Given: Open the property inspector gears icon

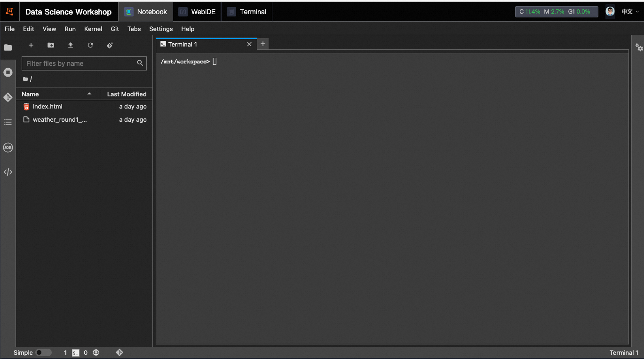Looking at the screenshot, I should coord(639,47).
